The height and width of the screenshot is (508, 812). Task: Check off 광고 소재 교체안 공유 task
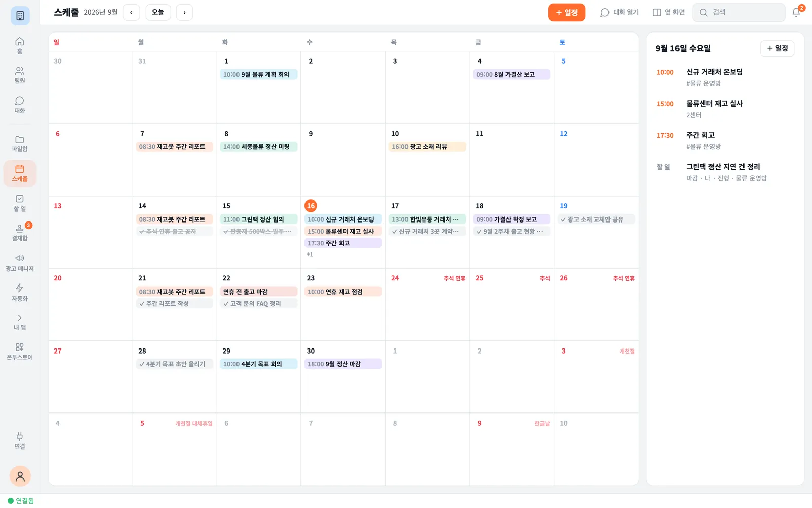coord(563,219)
